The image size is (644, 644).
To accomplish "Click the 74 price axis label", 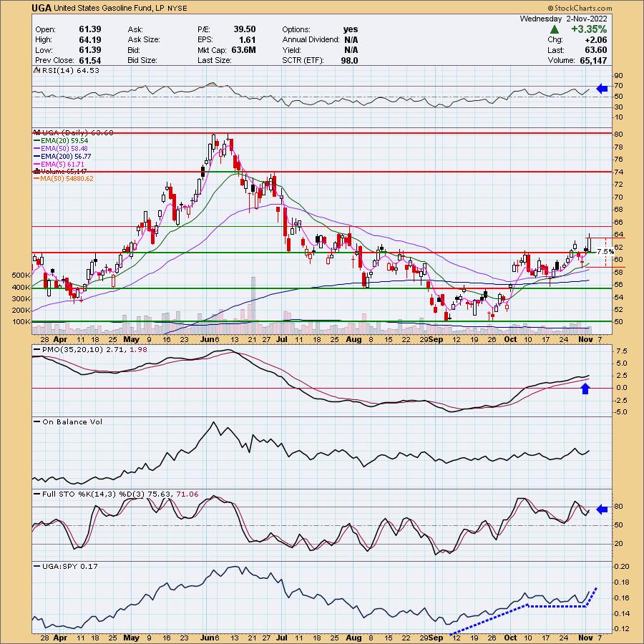I will coord(618,172).
